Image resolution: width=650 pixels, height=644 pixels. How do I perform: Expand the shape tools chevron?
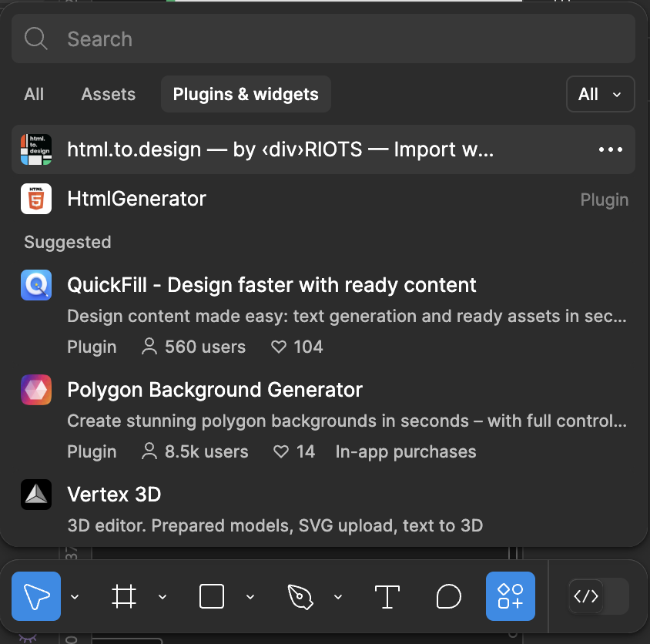pos(250,597)
